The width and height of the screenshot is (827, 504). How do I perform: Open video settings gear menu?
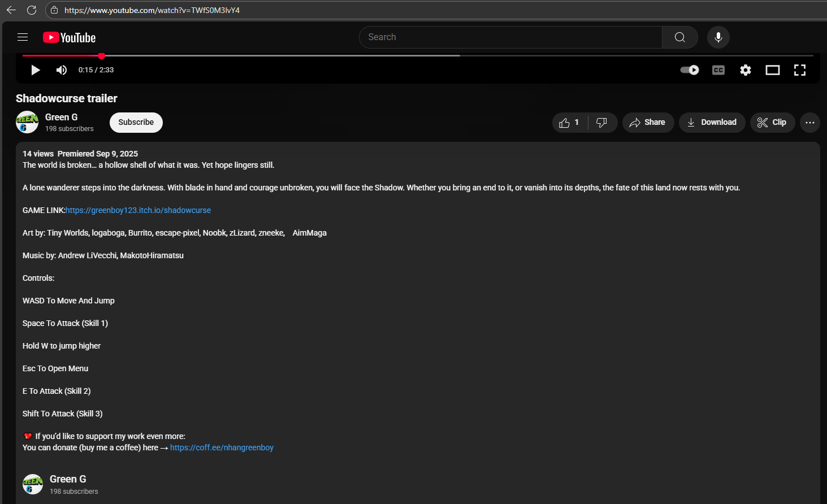point(746,70)
